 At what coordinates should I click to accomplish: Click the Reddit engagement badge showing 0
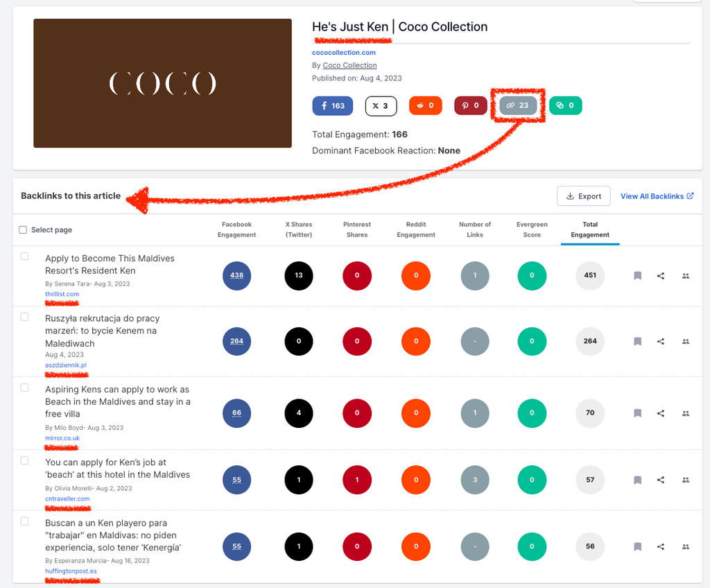click(425, 105)
